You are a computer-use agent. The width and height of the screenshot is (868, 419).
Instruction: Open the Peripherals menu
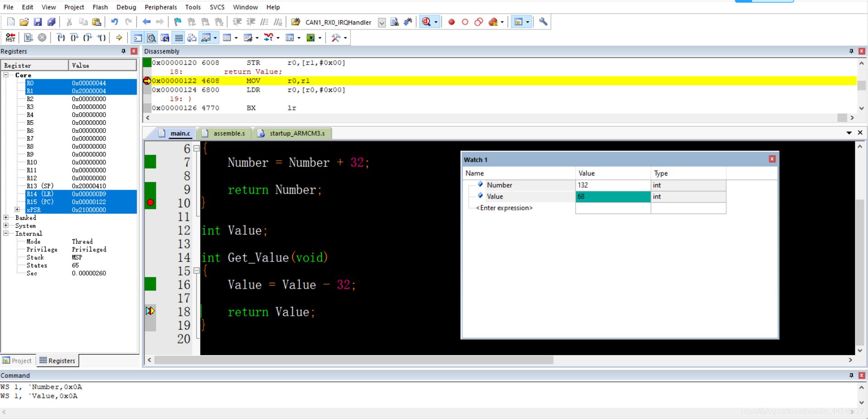160,7
